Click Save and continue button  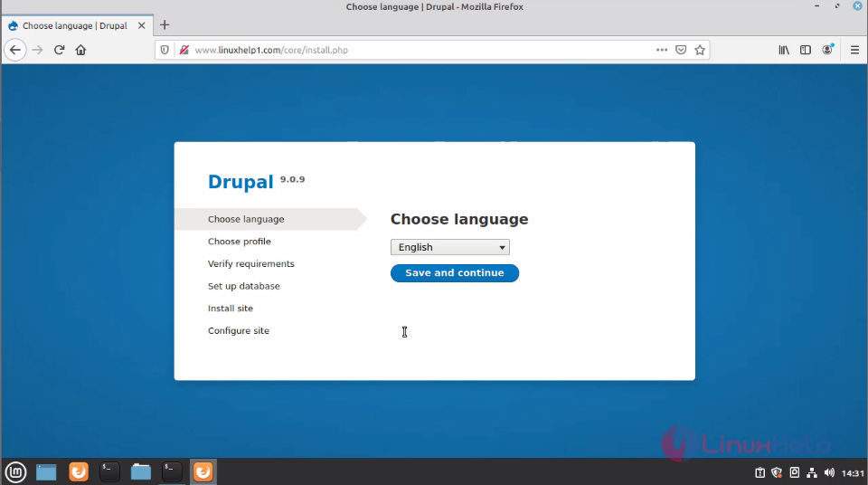point(455,272)
